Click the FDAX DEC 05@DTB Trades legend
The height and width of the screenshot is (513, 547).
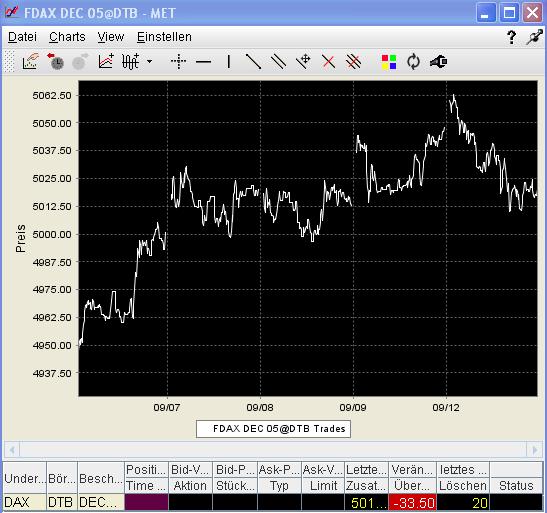click(x=274, y=429)
